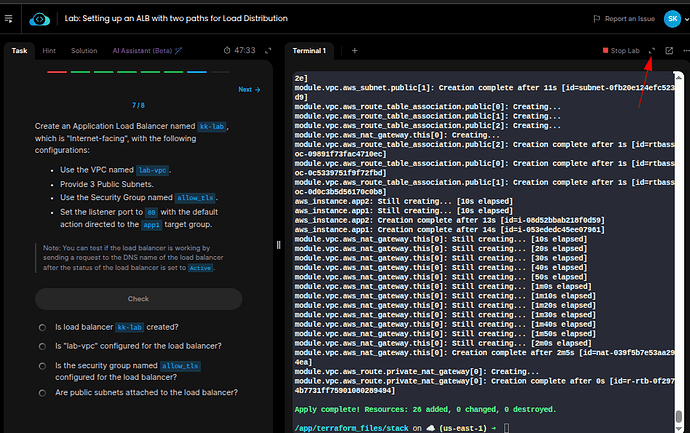The width and height of the screenshot is (690, 433).
Task: Click the Check button
Action: (138, 299)
